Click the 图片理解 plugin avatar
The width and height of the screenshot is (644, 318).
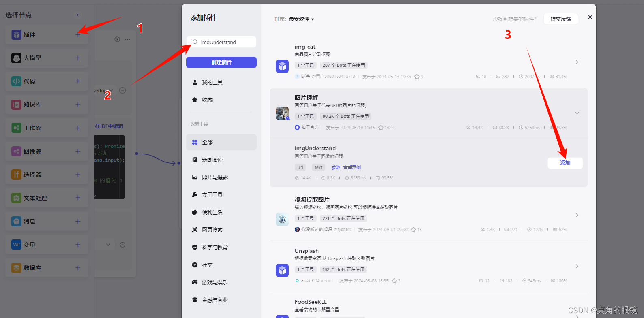(x=282, y=113)
